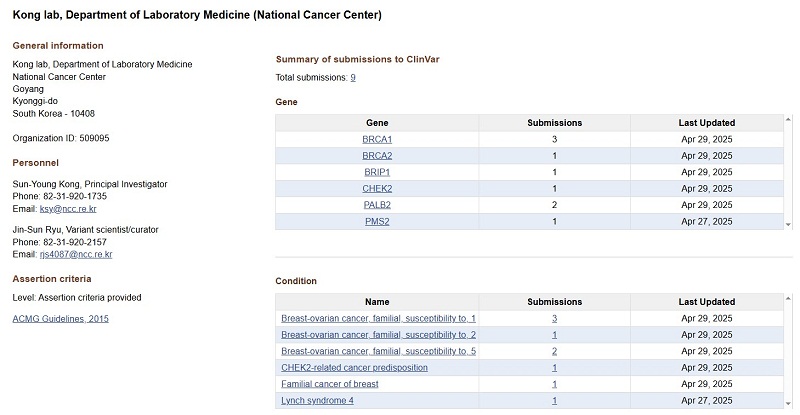Click the Gene table's Last Updated column header
800x415 pixels.
pos(706,123)
